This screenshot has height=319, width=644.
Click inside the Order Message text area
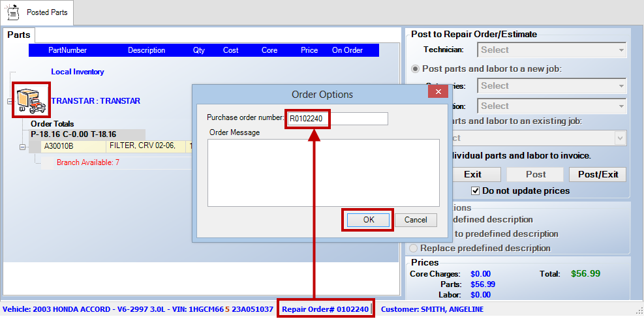pyautogui.click(x=324, y=172)
